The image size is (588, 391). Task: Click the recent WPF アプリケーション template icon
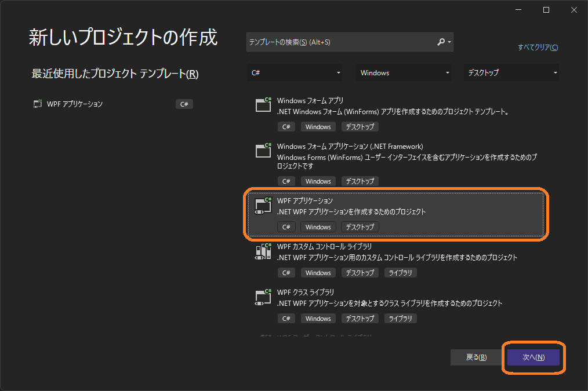pos(38,104)
